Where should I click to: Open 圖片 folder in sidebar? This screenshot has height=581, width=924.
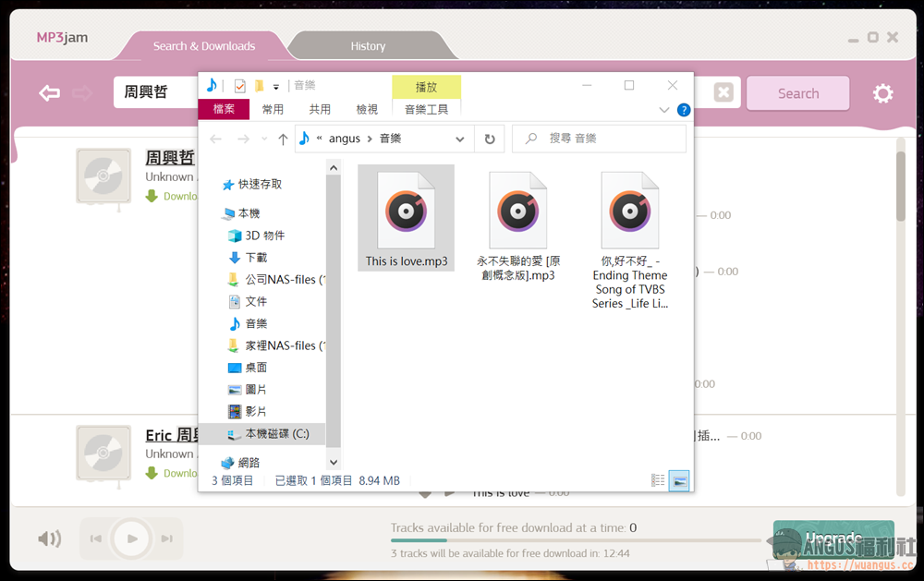[256, 390]
